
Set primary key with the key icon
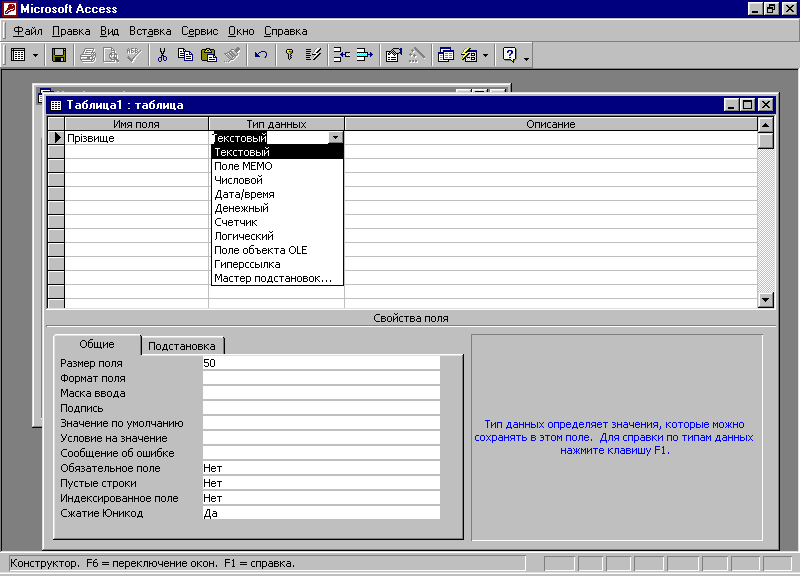coord(289,55)
